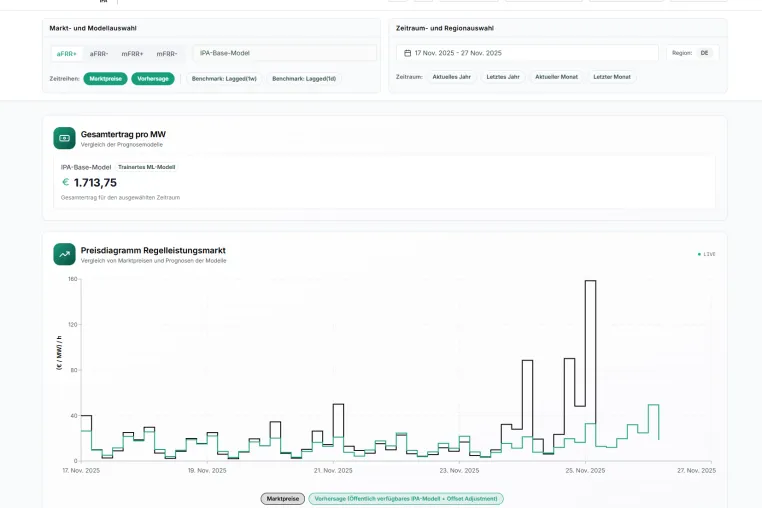Viewport: 762px width, 508px height.
Task: Open the IPA-Base-Model model dropdown
Action: click(285, 53)
